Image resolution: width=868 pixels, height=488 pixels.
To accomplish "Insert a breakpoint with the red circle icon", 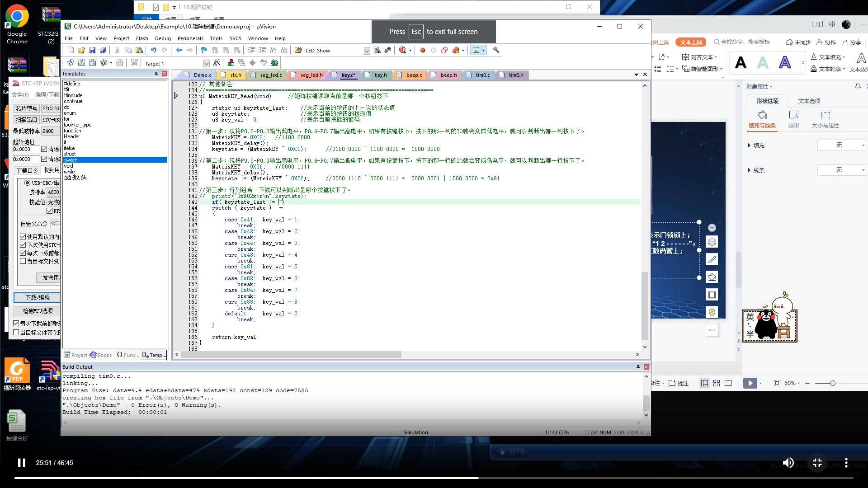I will [x=423, y=50].
